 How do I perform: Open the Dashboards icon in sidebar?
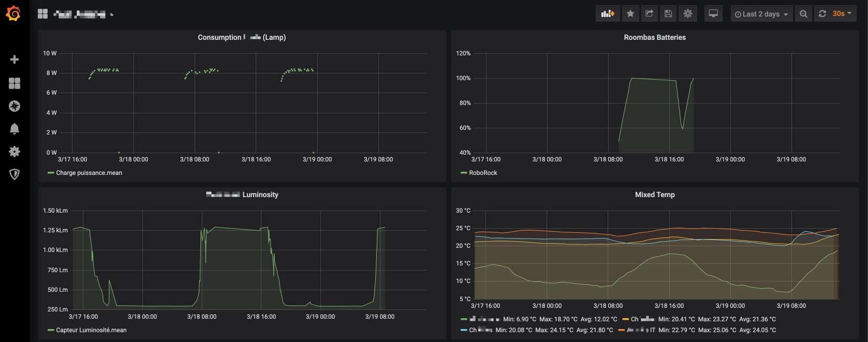tap(14, 83)
